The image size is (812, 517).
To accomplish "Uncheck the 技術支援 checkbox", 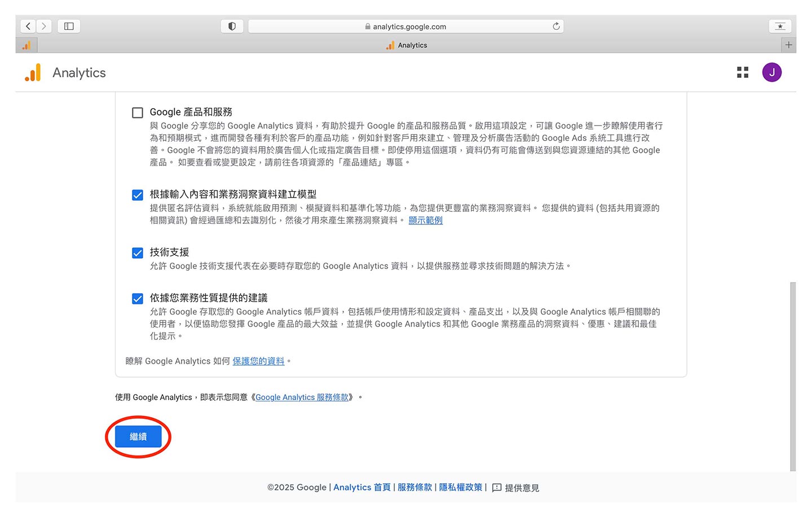I will 138,253.
